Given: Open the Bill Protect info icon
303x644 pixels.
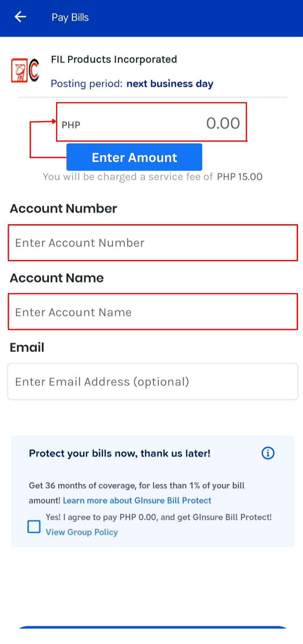Looking at the screenshot, I should pyautogui.click(x=268, y=453).
